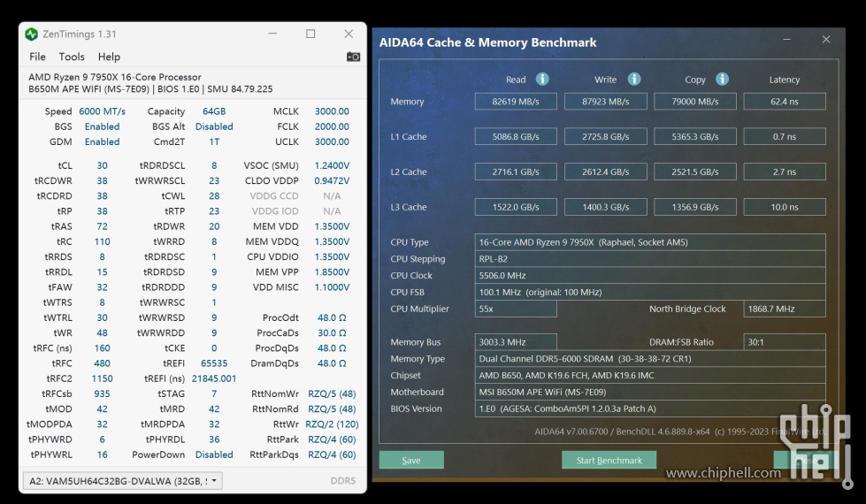Click the ZenTimings screenshot camera icon
Screen dimensions: 866x504
[x=354, y=57]
